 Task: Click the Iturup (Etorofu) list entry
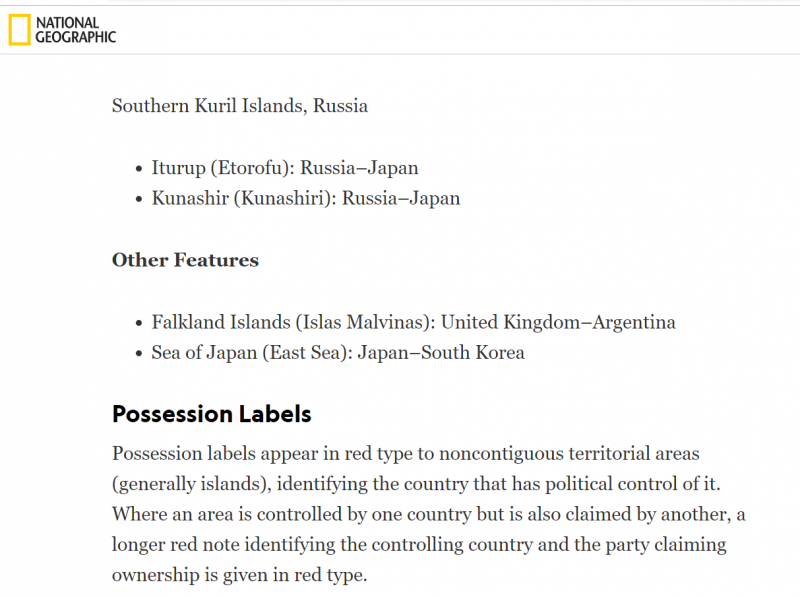pos(285,168)
